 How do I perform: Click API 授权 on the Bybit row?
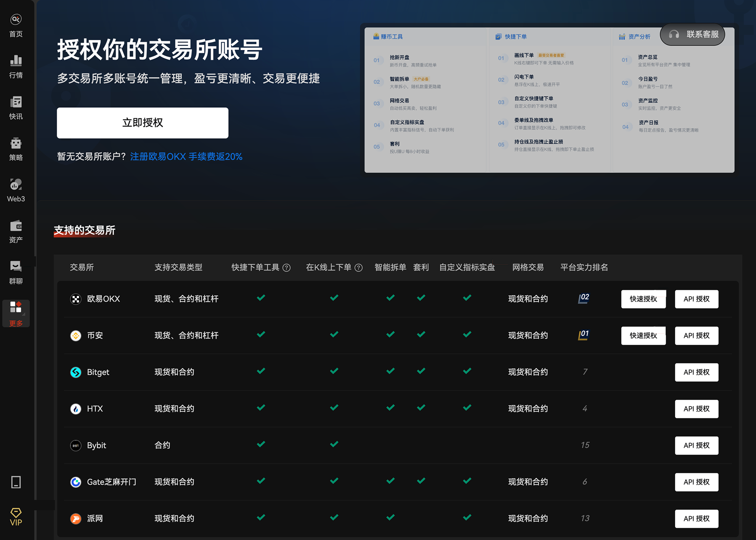pos(697,445)
